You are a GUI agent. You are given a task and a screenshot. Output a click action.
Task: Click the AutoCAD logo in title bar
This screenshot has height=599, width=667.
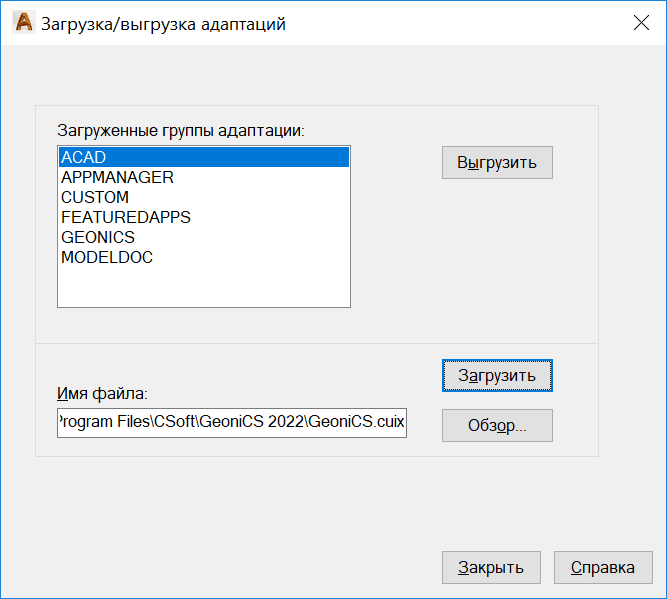pyautogui.click(x=22, y=24)
